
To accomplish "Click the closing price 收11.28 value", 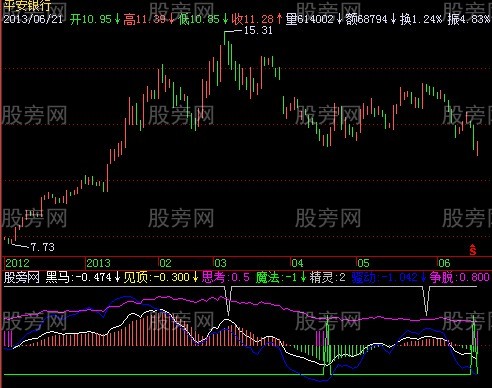I will pyautogui.click(x=253, y=19).
